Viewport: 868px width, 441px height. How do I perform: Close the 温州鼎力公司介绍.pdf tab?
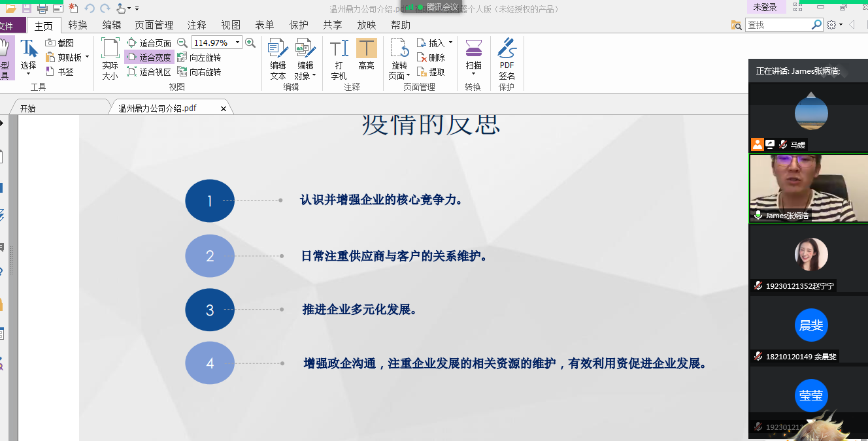224,108
